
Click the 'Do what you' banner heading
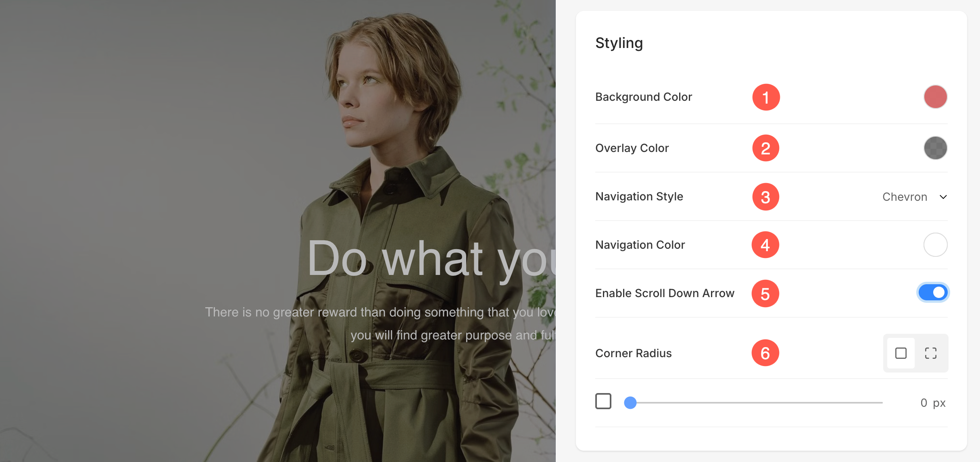pos(431,259)
